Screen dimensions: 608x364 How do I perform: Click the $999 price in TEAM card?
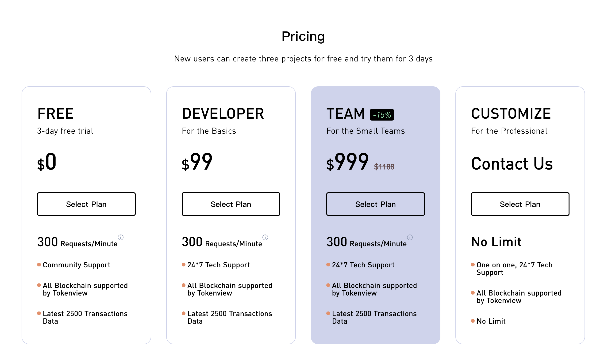click(347, 162)
